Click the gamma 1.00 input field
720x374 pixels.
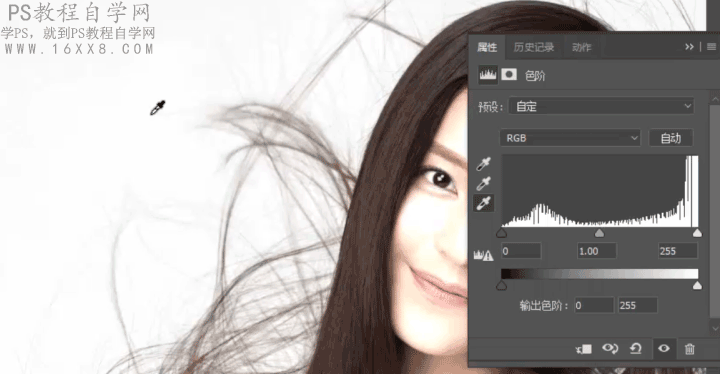[597, 251]
